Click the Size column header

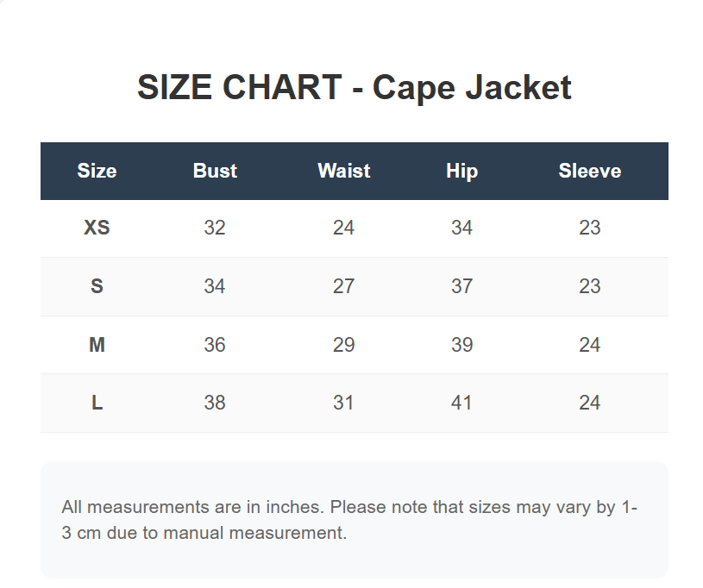(x=97, y=171)
